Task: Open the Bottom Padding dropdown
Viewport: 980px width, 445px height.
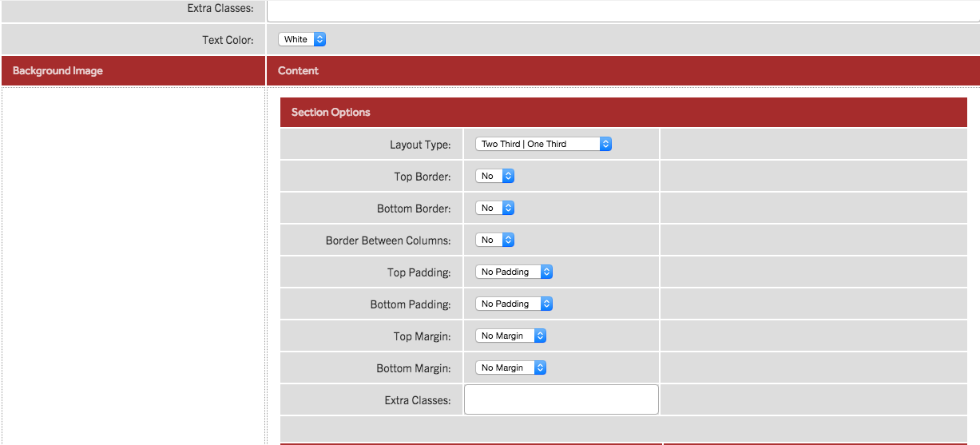Action: (514, 304)
